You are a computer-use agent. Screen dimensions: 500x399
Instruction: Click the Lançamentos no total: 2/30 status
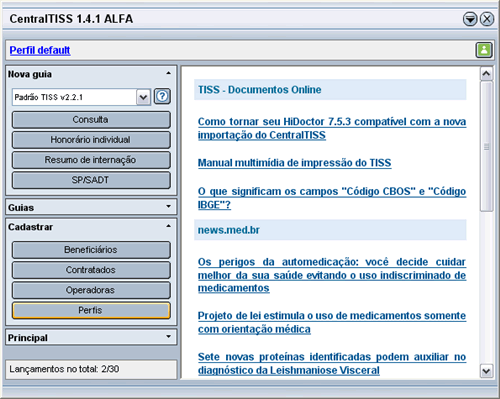coord(91,369)
